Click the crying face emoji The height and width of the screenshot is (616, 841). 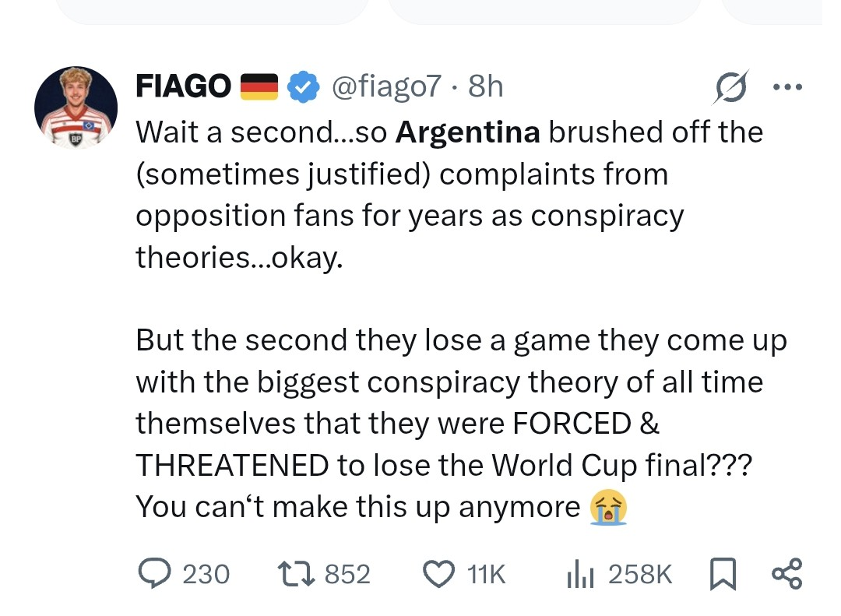pyautogui.click(x=608, y=507)
